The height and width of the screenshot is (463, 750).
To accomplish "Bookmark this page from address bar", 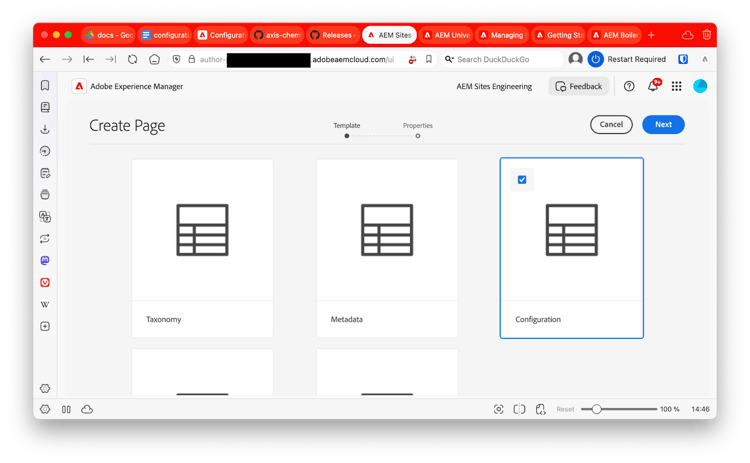I will click(429, 59).
